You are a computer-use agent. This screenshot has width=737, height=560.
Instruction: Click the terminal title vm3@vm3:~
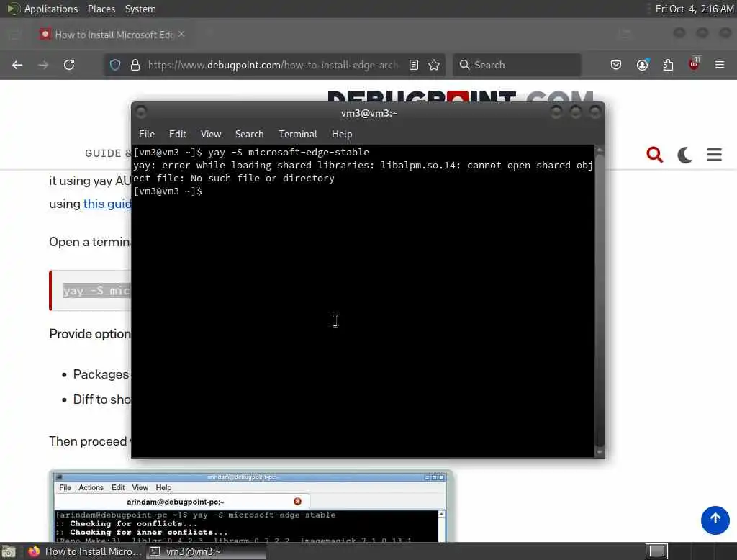pos(369,113)
